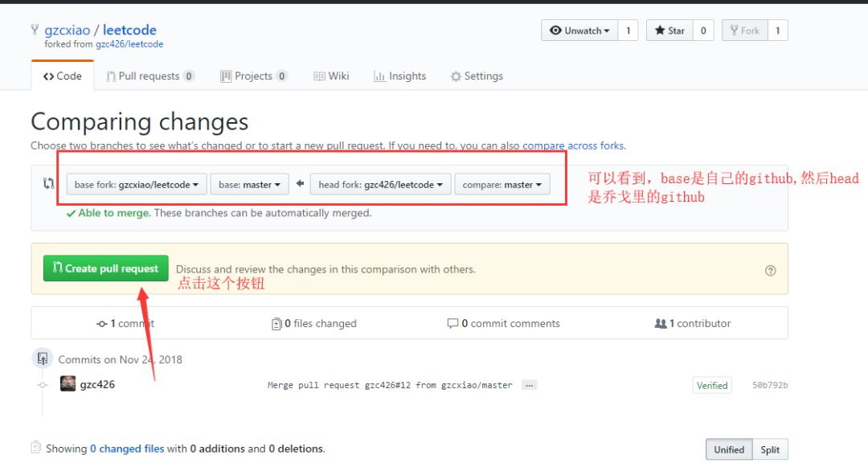This screenshot has height=467, width=868.
Task: Click the Commits on Nov 24, 2018 text
Action: [x=120, y=359]
